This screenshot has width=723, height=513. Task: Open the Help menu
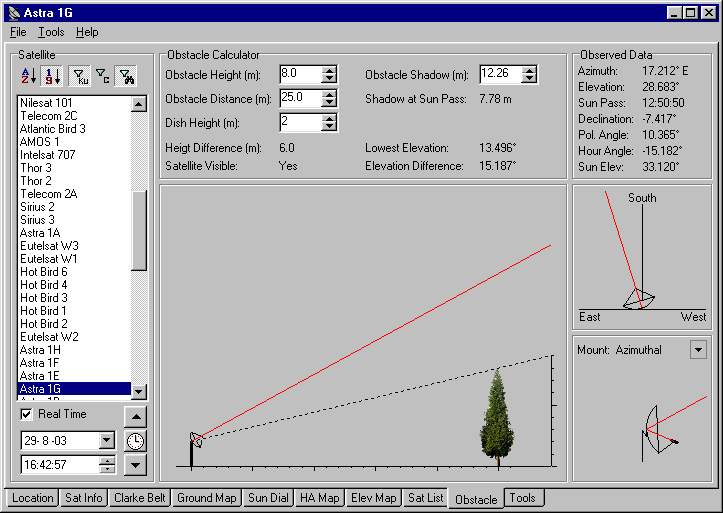coord(87,32)
